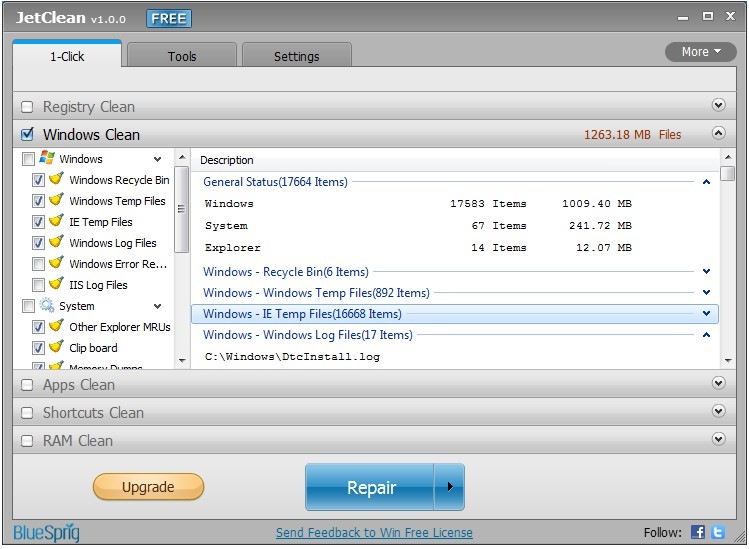Expand the Windows - Recycle Bin details chevron
This screenshot has height=549, width=749.
706,271
